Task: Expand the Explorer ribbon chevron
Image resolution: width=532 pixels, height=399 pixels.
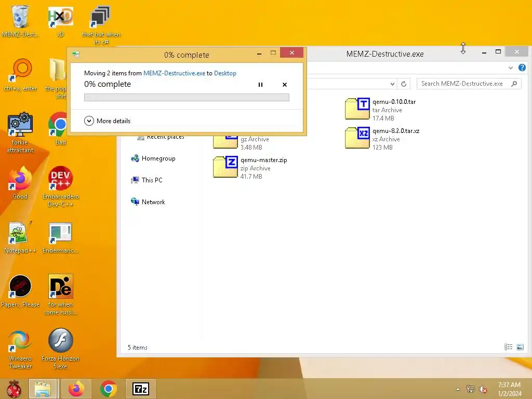Action: click(511, 68)
